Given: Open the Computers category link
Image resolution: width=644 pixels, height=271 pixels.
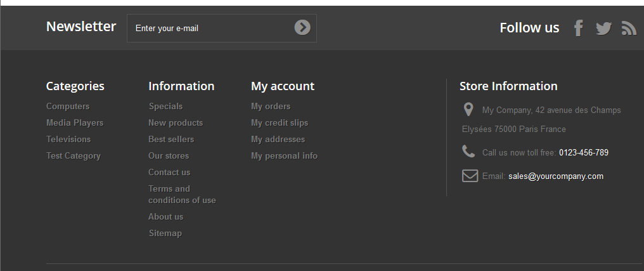Looking at the screenshot, I should (x=68, y=106).
